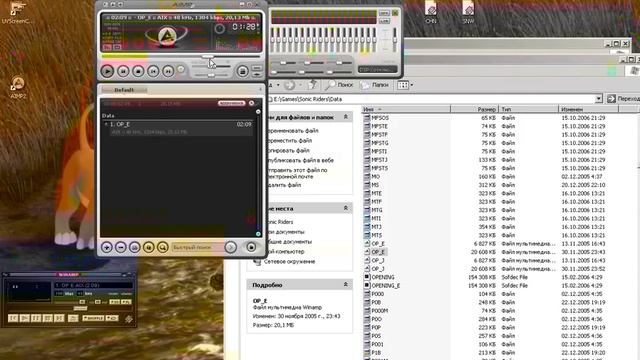The height and width of the screenshot is (360, 640).
Task: Open the equalizer LIB presets button
Action: pos(384,21)
